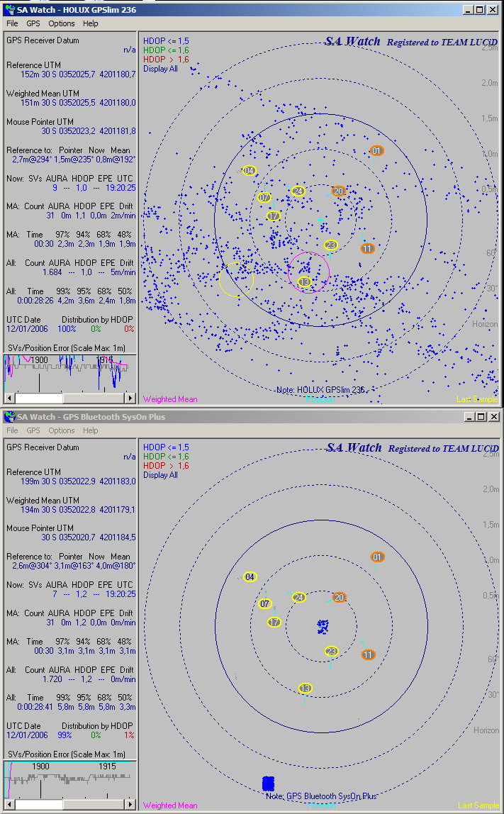Click the SVs/Position Error chart in HOLUX window

70,373
